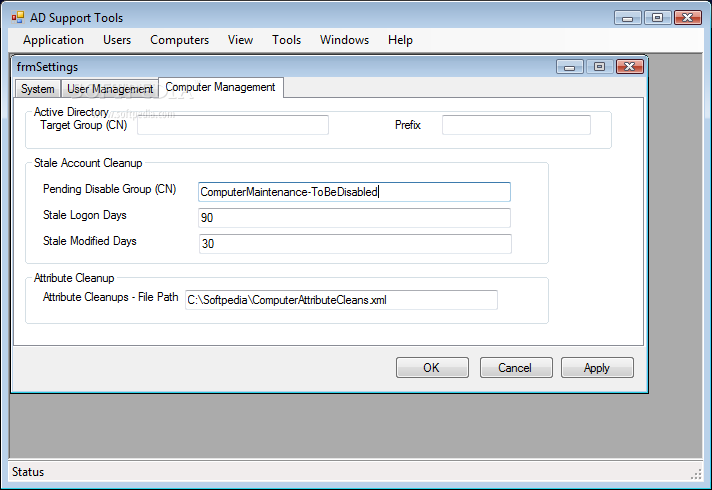
Task: Open the Computers menu
Action: coord(179,40)
